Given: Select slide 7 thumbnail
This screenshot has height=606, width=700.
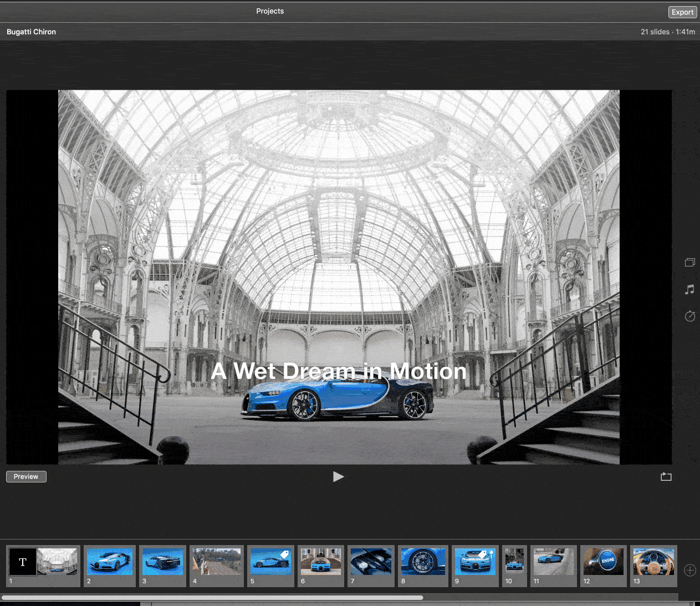Looking at the screenshot, I should click(371, 562).
